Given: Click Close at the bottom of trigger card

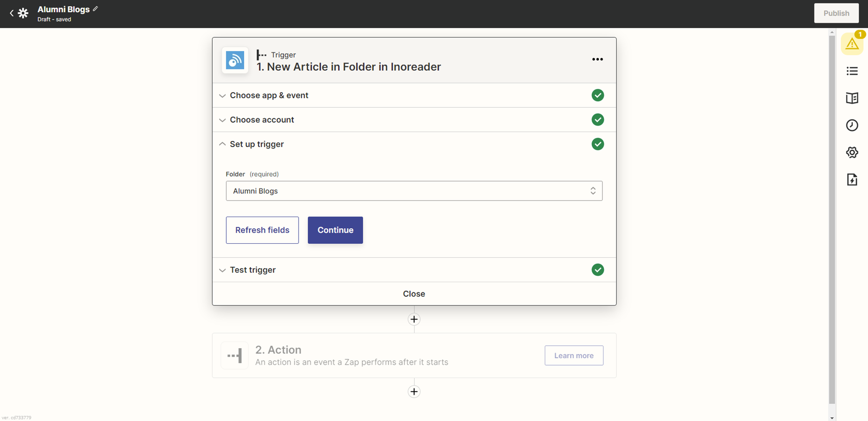Looking at the screenshot, I should pyautogui.click(x=414, y=294).
